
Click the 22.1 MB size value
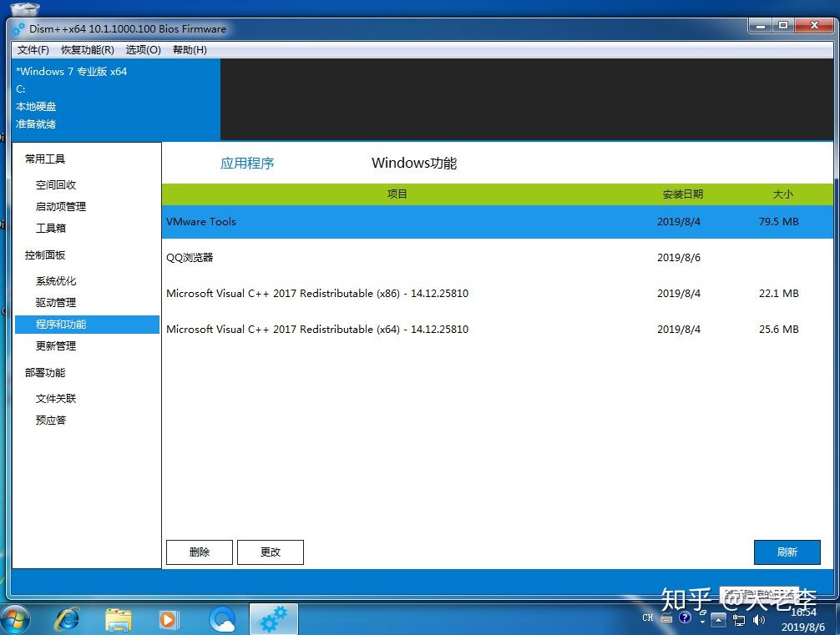(x=778, y=294)
